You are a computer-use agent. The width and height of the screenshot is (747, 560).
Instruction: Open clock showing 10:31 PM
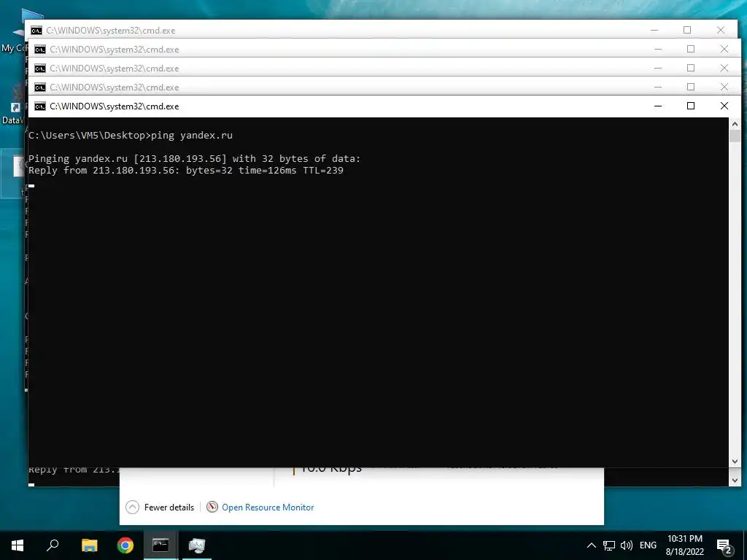684,545
